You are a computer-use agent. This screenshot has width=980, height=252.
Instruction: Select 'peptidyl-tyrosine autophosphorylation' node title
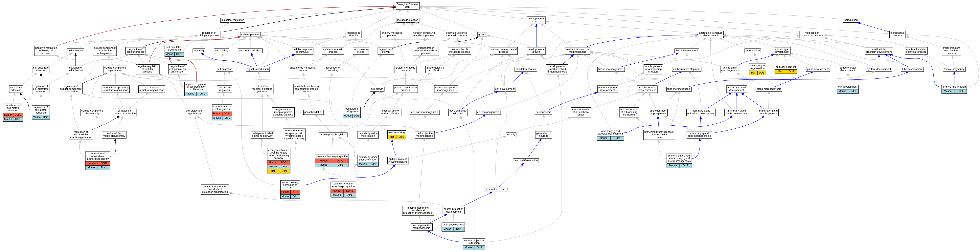pyautogui.click(x=343, y=185)
